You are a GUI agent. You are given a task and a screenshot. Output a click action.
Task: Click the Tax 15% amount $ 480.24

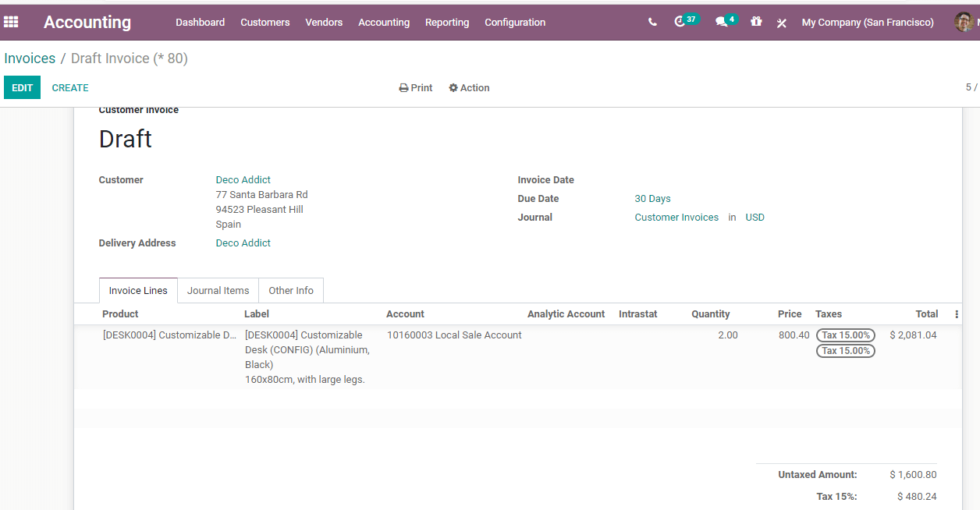(917, 497)
